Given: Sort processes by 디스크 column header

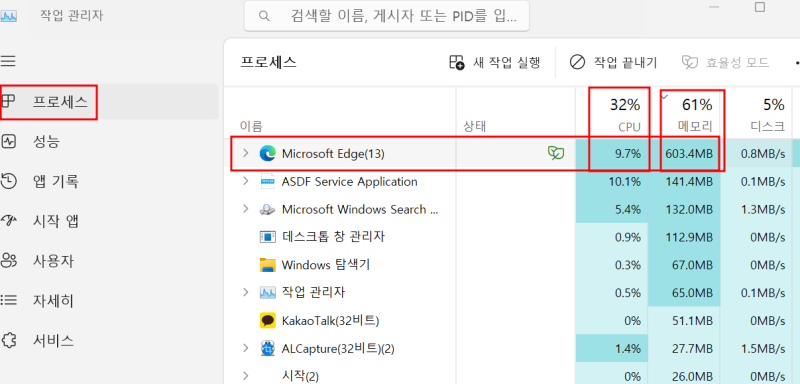Looking at the screenshot, I should click(757, 112).
